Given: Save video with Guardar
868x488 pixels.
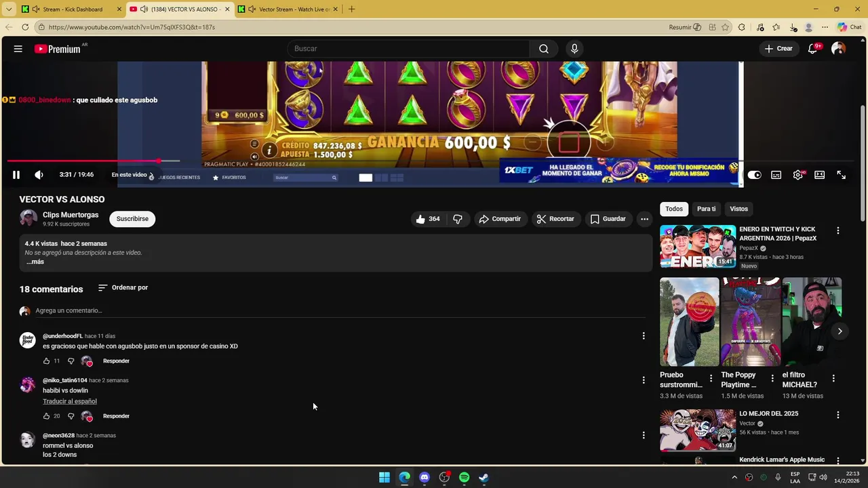Looking at the screenshot, I should click(608, 219).
